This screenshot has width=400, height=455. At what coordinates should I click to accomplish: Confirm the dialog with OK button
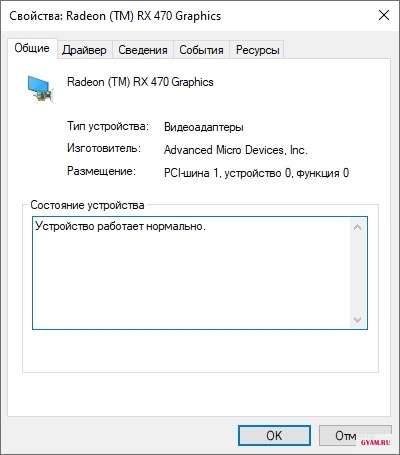tap(274, 435)
